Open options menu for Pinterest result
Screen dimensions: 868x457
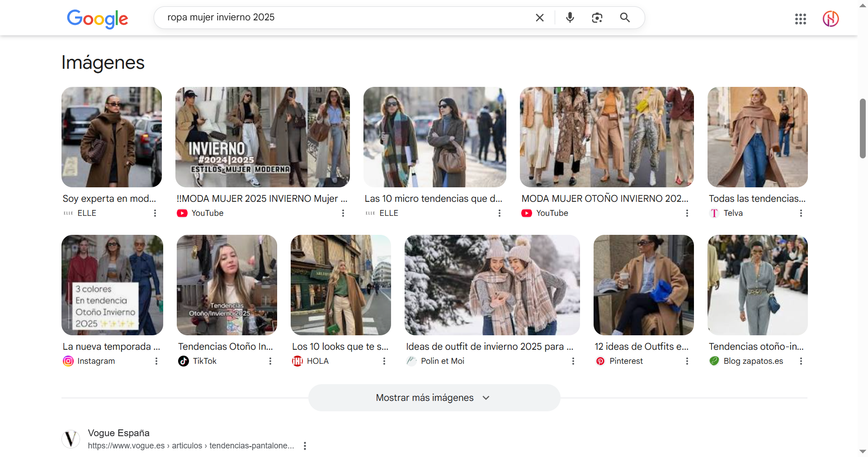pos(687,361)
